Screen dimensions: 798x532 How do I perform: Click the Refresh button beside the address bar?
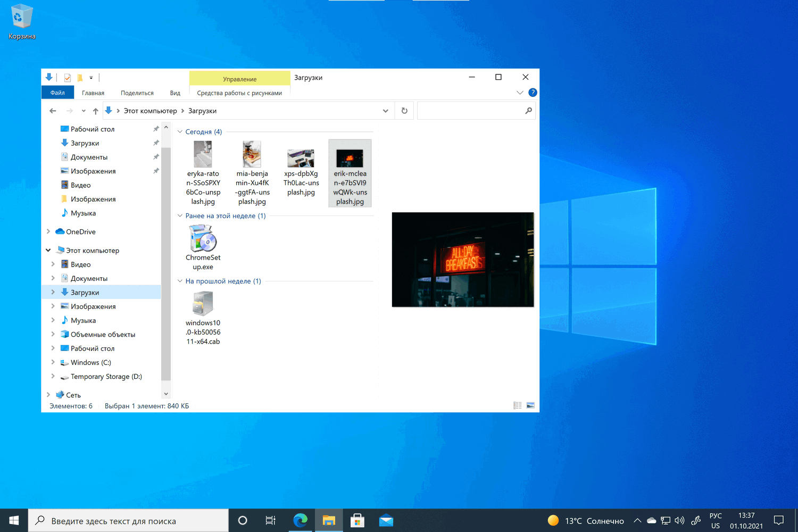pos(404,111)
